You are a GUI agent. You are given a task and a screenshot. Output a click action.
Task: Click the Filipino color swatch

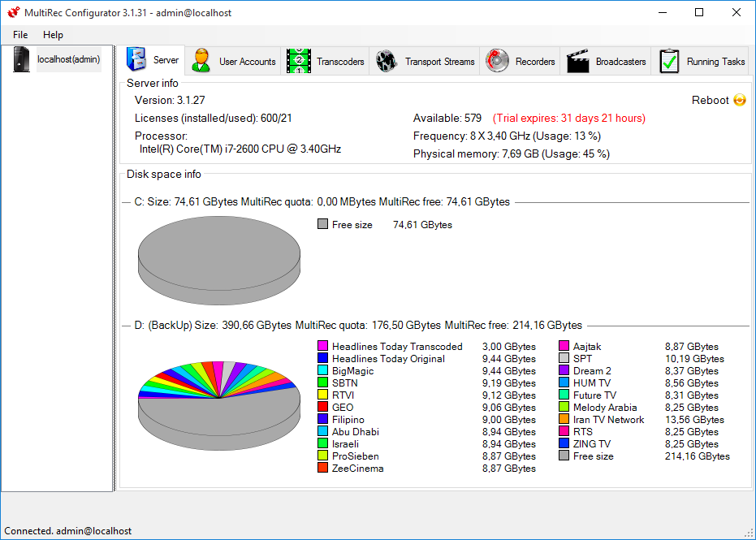tap(323, 418)
